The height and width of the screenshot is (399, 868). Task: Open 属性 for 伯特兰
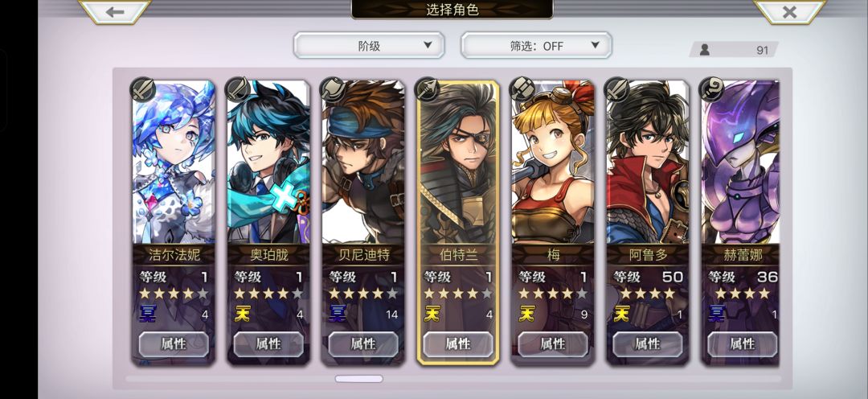pyautogui.click(x=458, y=344)
